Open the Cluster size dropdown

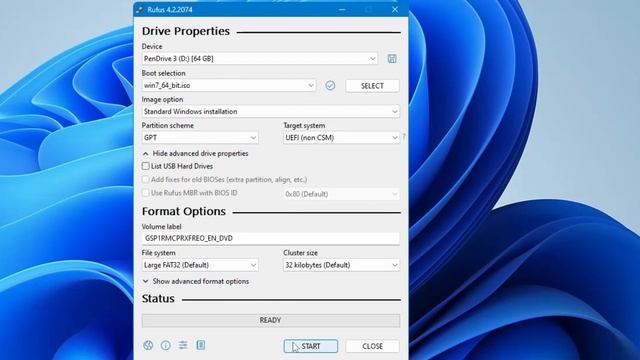tap(341, 265)
